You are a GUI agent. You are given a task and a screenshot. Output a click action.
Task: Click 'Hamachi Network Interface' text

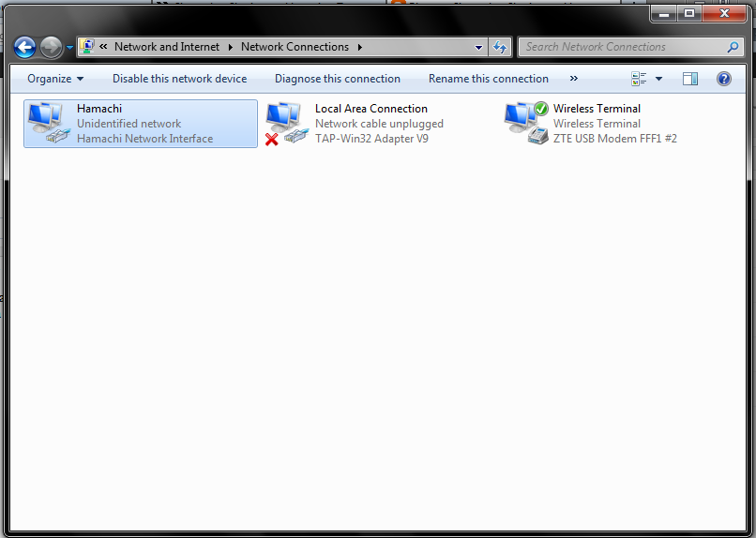144,138
